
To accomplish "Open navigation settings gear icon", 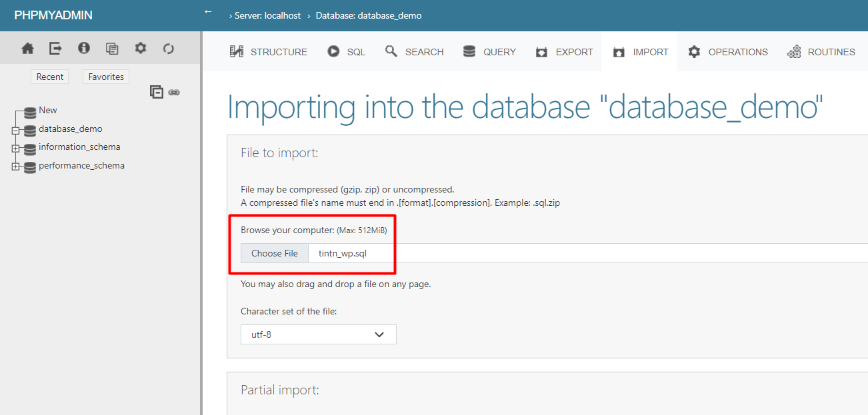I will [140, 49].
